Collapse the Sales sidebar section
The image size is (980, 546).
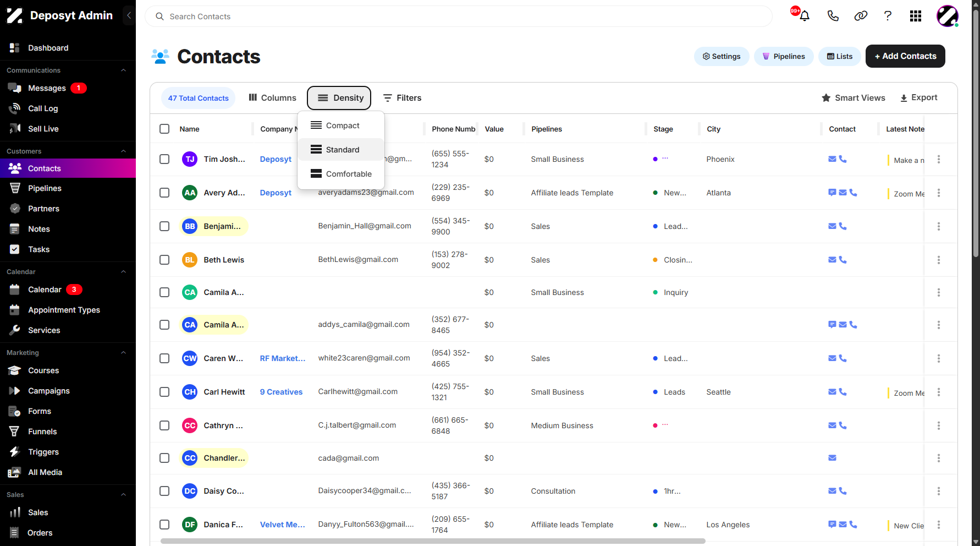click(124, 495)
